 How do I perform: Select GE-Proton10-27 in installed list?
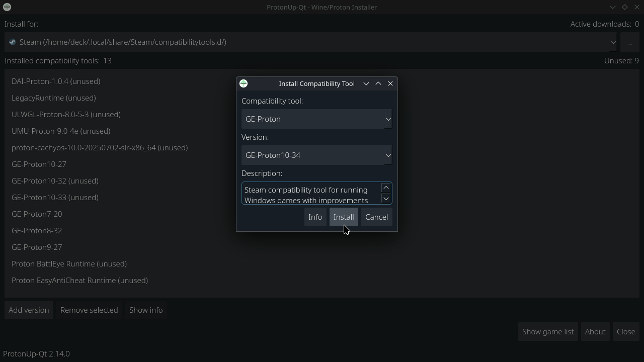click(x=39, y=164)
